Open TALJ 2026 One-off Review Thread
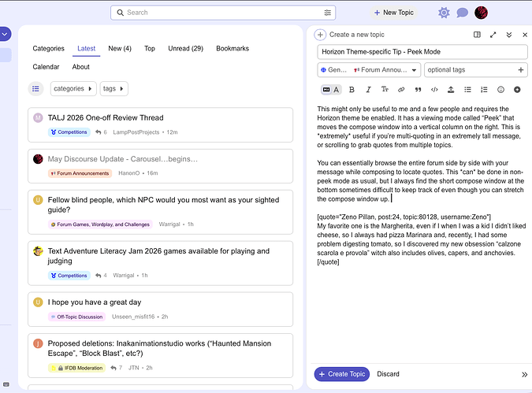Viewport: 532px width, 393px height. click(106, 117)
